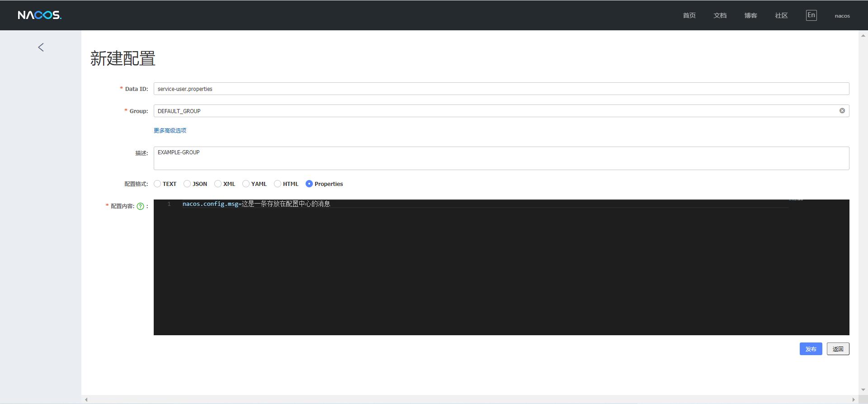
Task: Click the Nacos logo
Action: pyautogui.click(x=40, y=15)
